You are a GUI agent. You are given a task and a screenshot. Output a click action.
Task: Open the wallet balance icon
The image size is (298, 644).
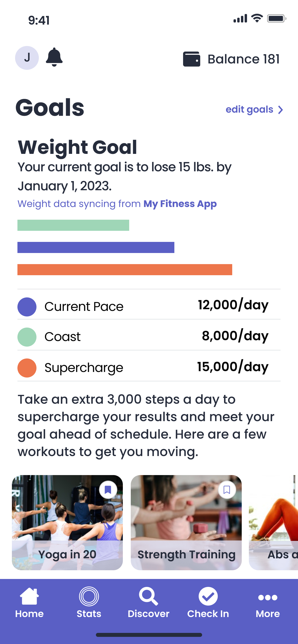[192, 59]
